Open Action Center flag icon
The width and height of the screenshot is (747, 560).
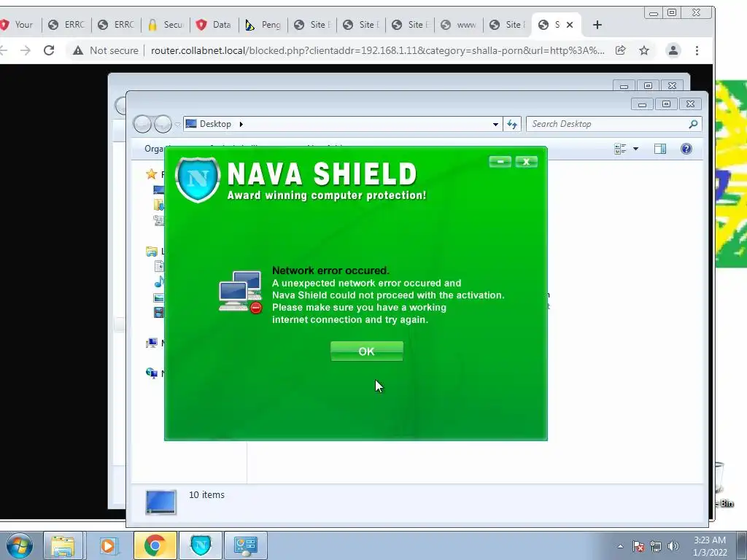pyautogui.click(x=638, y=546)
